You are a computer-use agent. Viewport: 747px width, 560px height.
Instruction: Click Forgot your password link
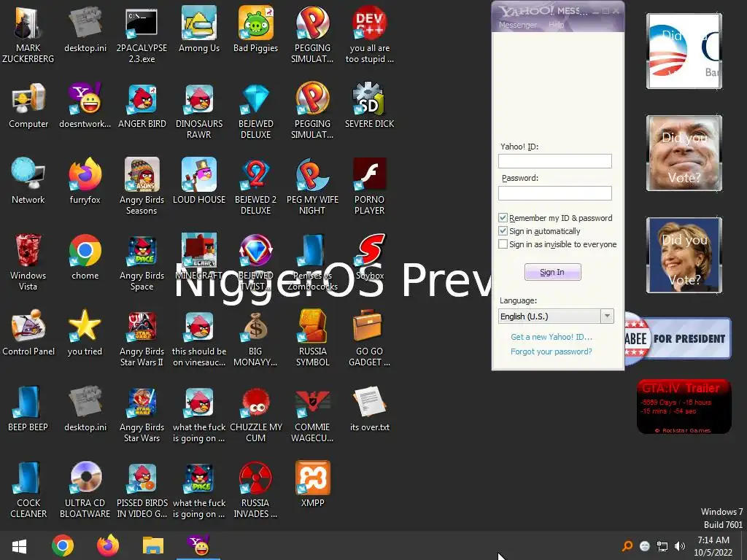click(x=551, y=351)
